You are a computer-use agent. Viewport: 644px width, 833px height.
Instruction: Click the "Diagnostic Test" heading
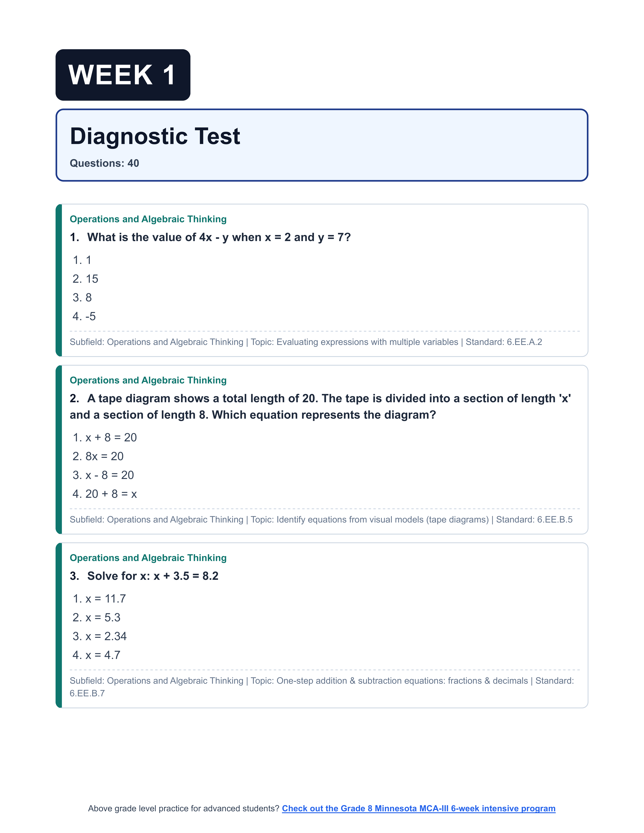[x=155, y=136]
